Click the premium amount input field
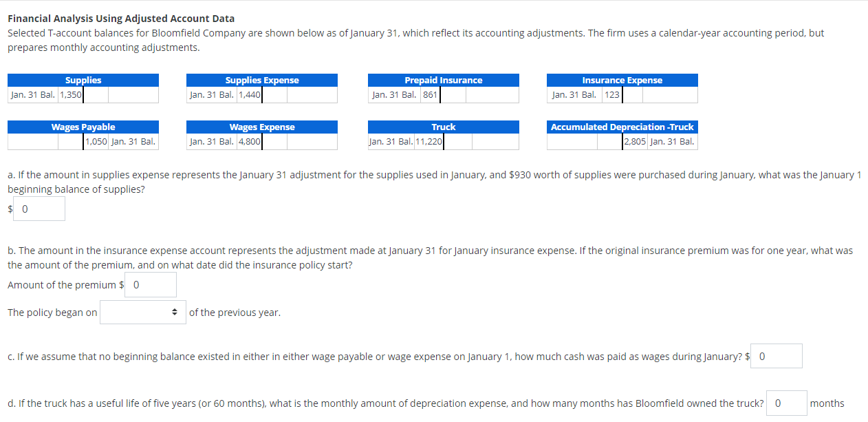Image resolution: width=868 pixels, height=422 pixels. (x=150, y=284)
